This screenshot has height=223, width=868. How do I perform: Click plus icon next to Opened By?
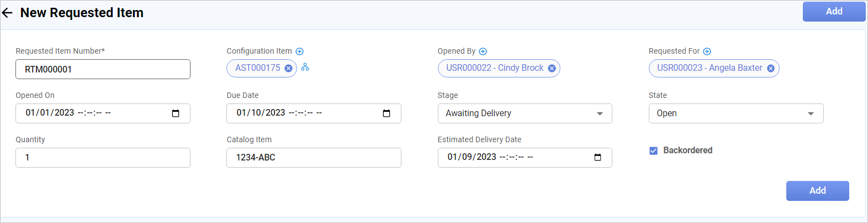(483, 51)
